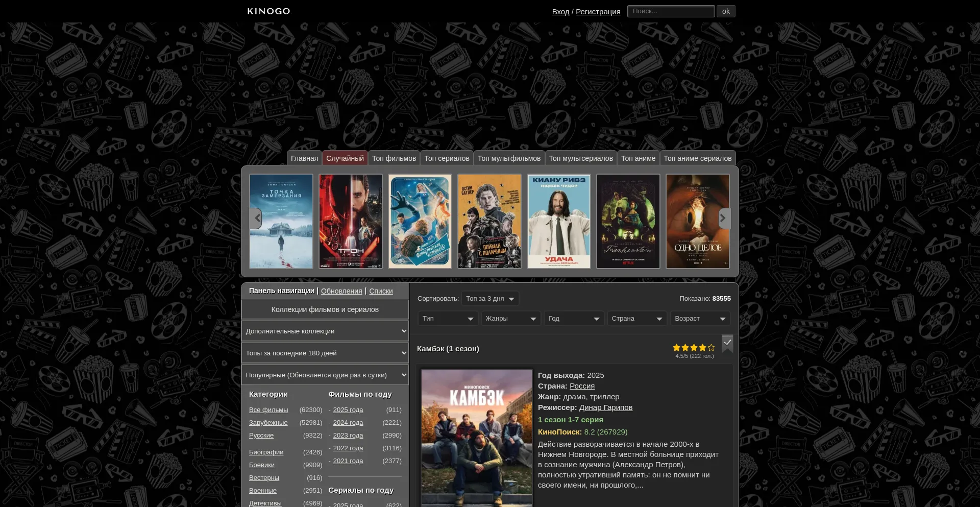Open the Tron Ares poster
This screenshot has width=980, height=507.
coord(351,221)
